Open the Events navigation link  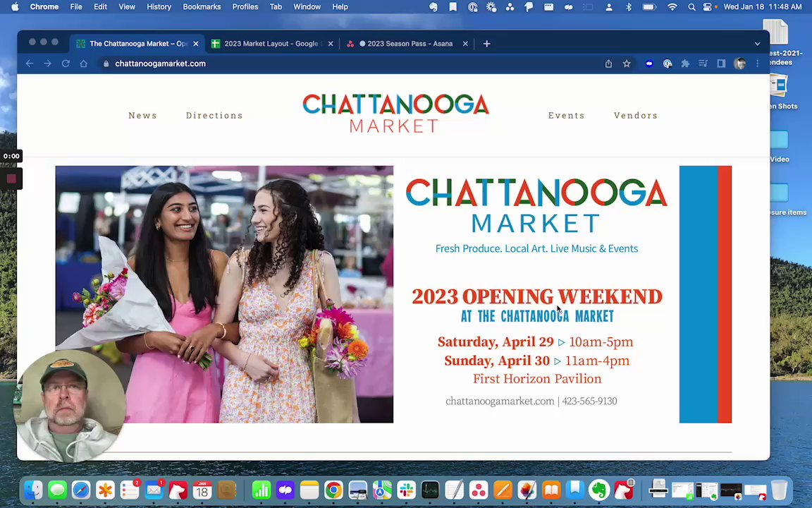567,115
